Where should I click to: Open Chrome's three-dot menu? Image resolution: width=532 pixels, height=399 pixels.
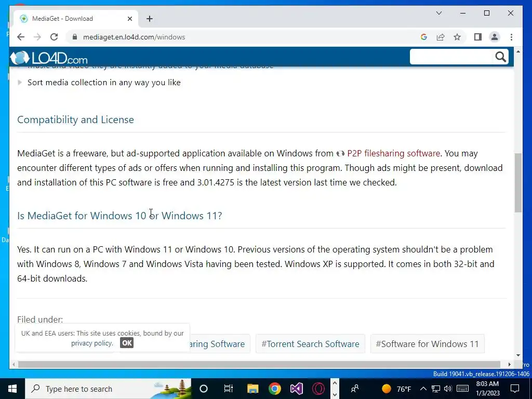click(x=511, y=37)
